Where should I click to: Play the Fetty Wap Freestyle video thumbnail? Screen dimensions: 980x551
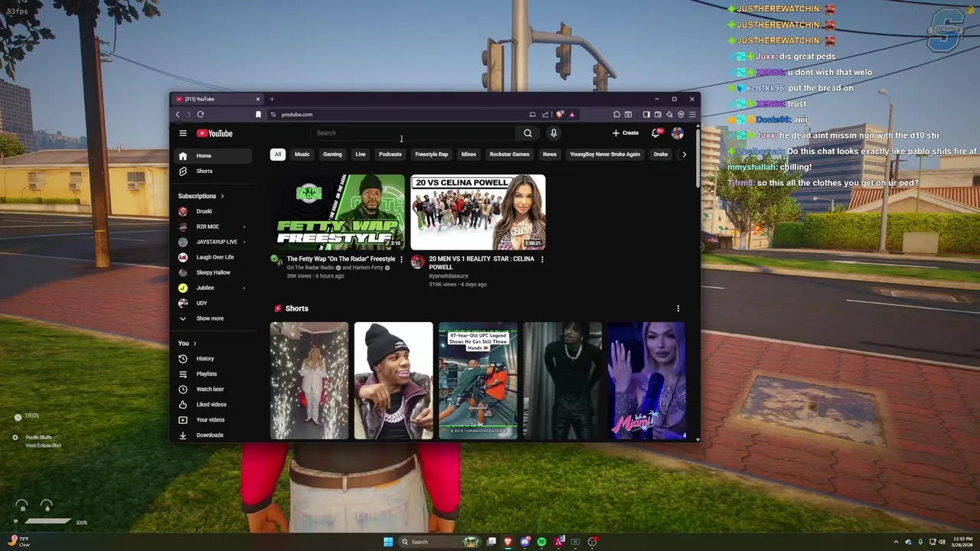click(338, 213)
